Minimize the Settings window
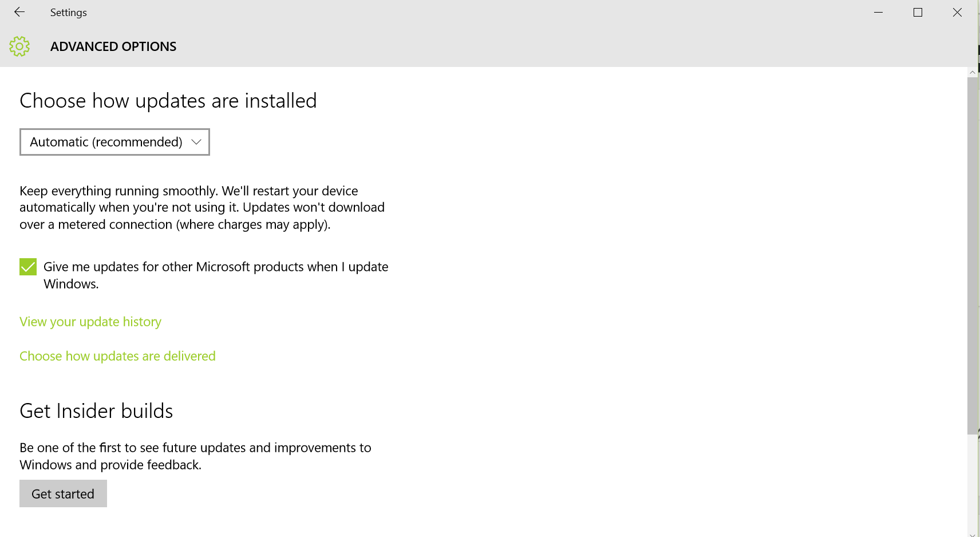Screen dimensions: 980x537 pos(878,12)
